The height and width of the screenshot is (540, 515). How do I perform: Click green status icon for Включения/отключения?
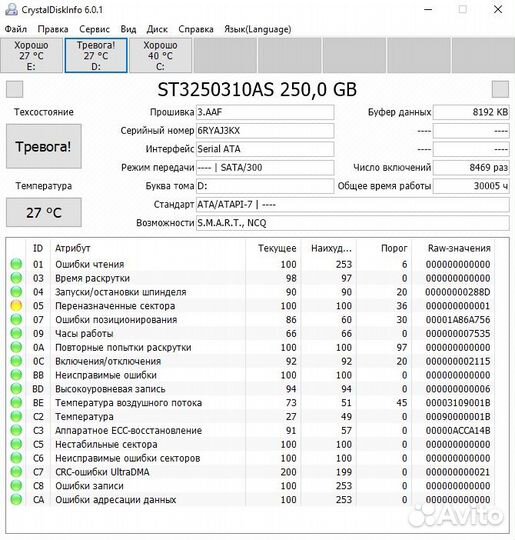click(x=16, y=361)
